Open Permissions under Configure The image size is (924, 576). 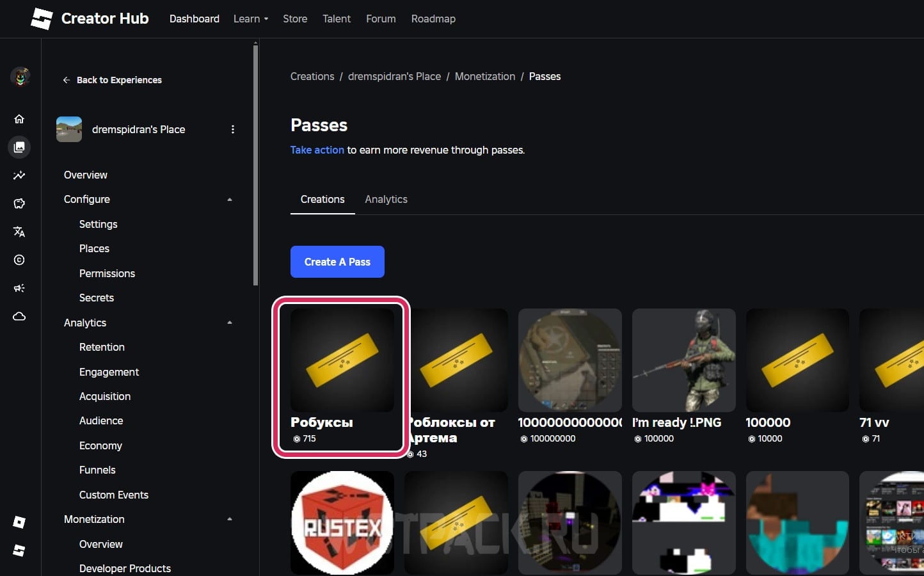pos(107,273)
